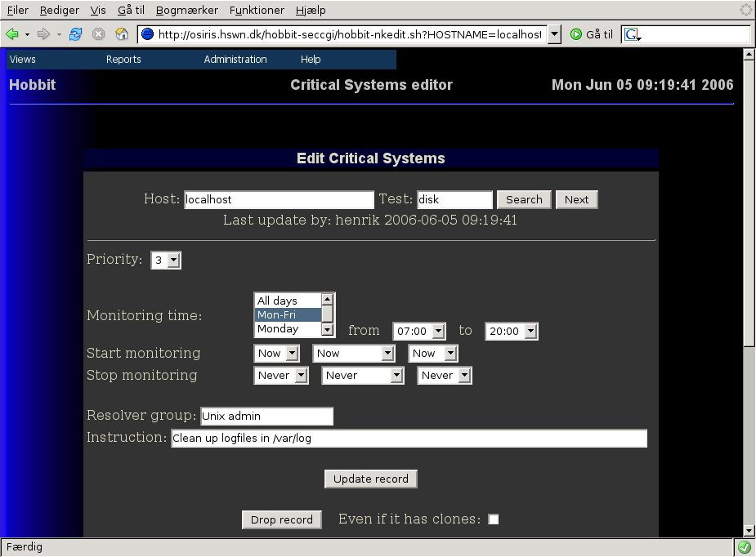Open the Priority dropdown

(166, 261)
